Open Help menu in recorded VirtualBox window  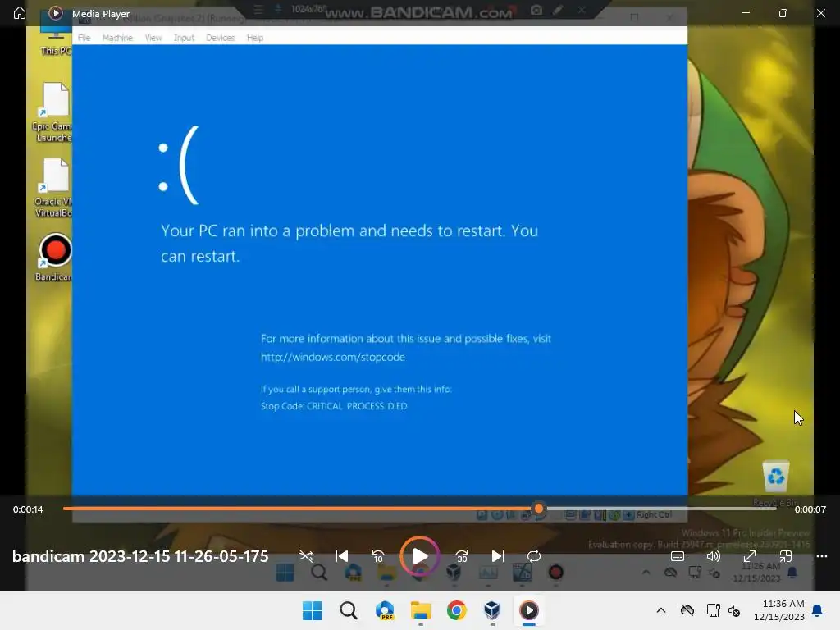[255, 38]
